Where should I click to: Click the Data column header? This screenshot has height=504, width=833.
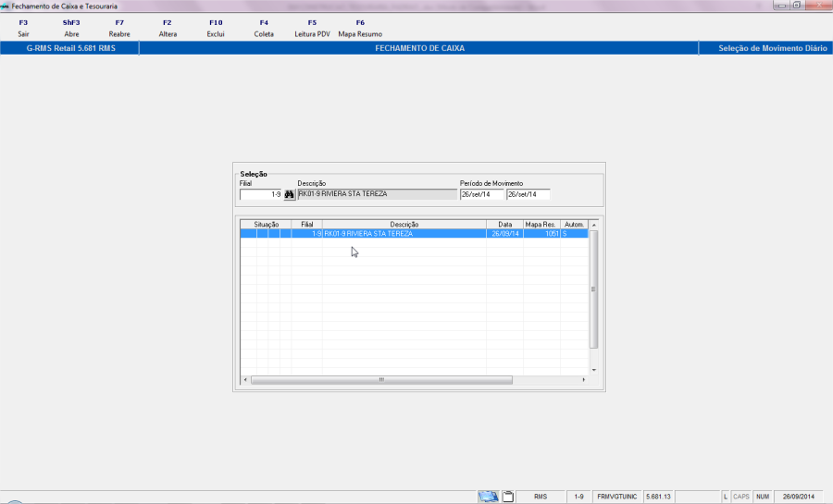pos(504,225)
